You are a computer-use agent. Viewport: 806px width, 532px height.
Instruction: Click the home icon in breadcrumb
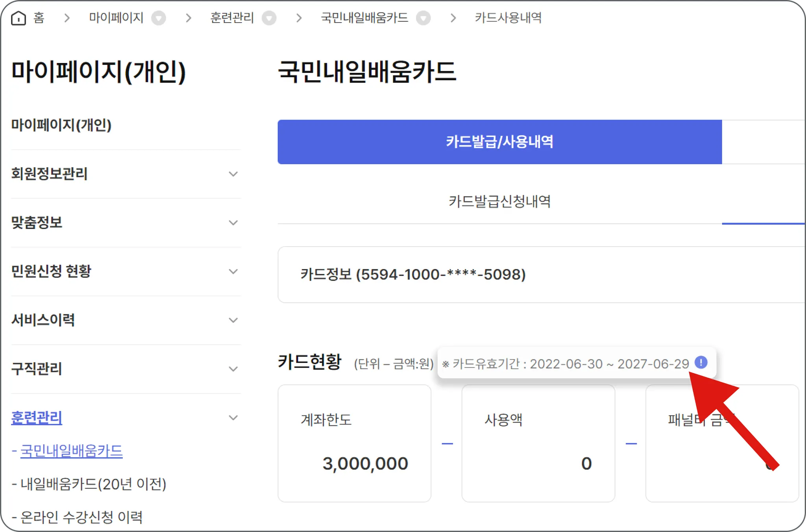(18, 18)
